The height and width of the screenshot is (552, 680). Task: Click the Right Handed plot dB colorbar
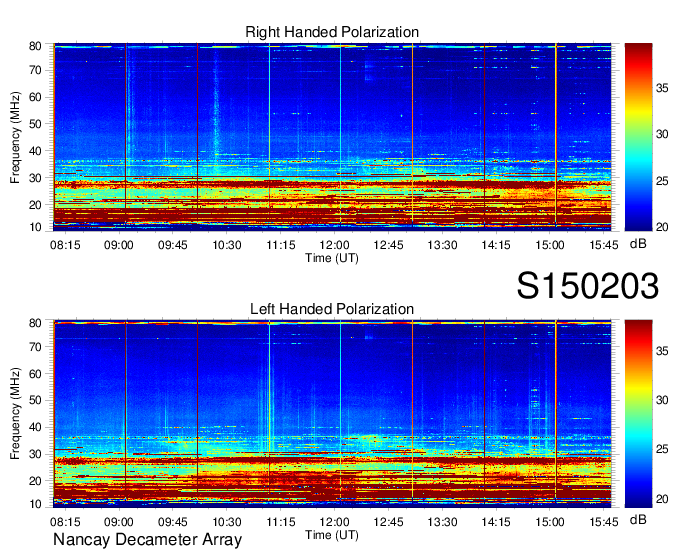638,137
